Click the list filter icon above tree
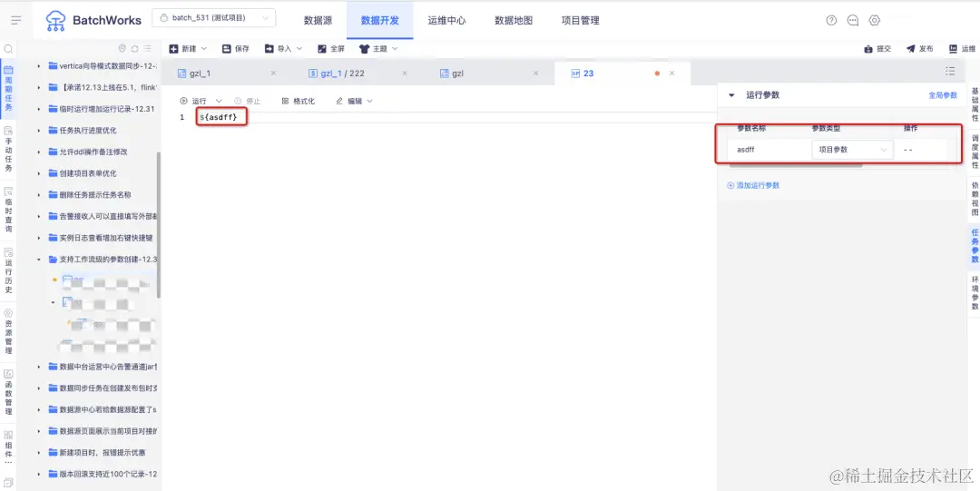The height and width of the screenshot is (491, 980). (x=147, y=48)
